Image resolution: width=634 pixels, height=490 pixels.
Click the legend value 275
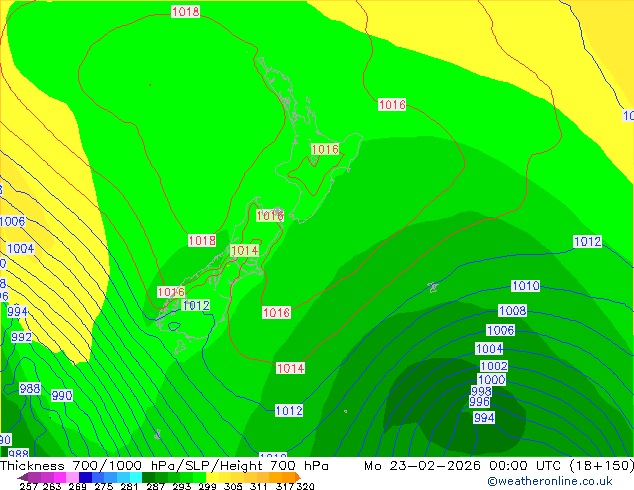(x=104, y=486)
